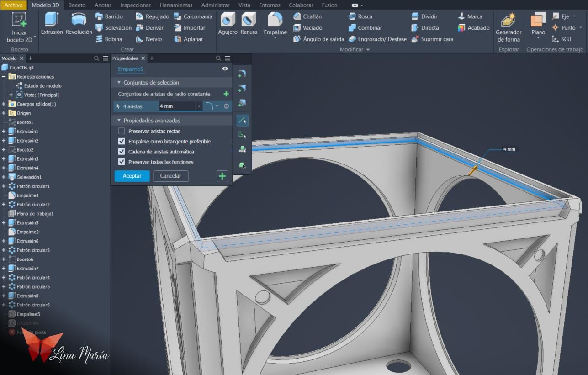Toggle preview eye in Propiedades panel
588x375 pixels.
point(225,69)
